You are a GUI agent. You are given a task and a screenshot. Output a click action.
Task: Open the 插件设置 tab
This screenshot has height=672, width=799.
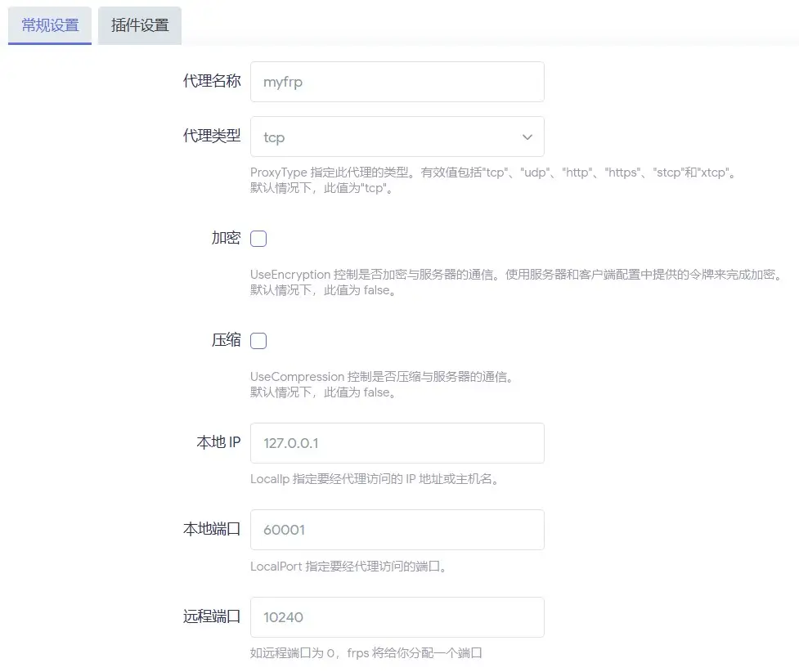point(140,25)
